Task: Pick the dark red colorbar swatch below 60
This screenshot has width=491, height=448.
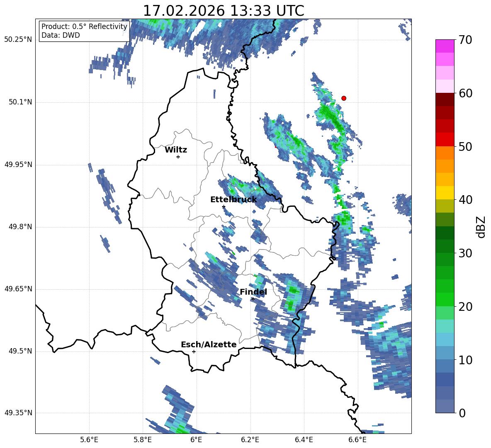Action: point(445,99)
